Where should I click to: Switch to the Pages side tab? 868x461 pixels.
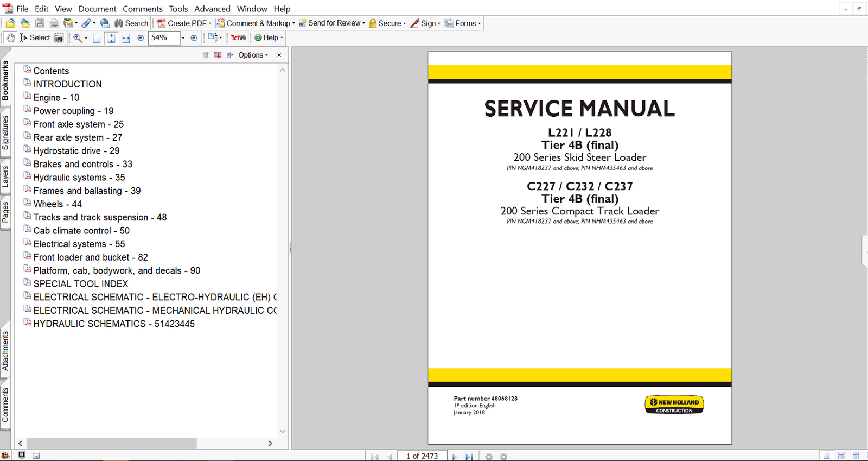point(5,212)
